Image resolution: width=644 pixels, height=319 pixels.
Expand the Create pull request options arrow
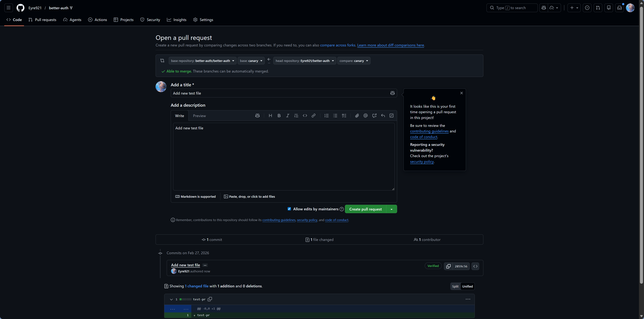(392, 209)
